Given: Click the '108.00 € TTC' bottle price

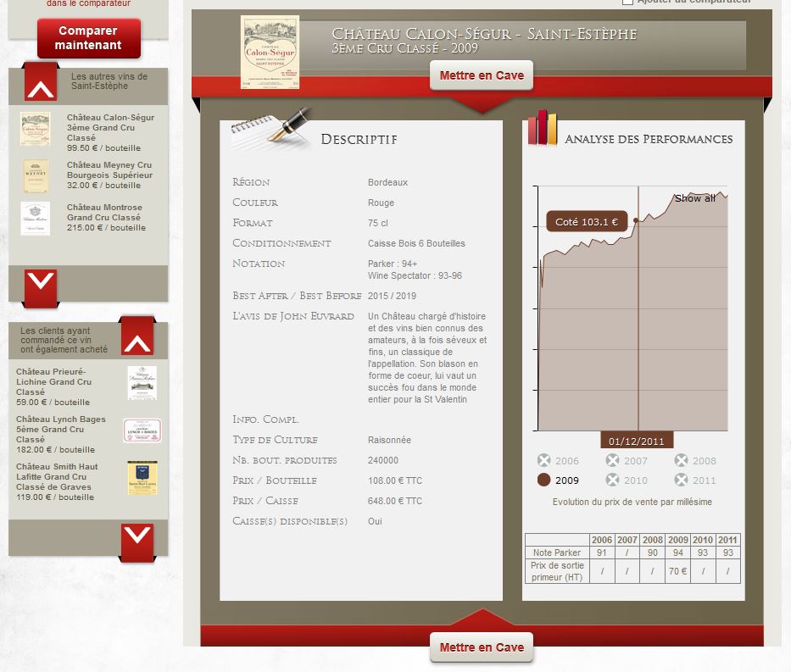Looking at the screenshot, I should point(395,480).
